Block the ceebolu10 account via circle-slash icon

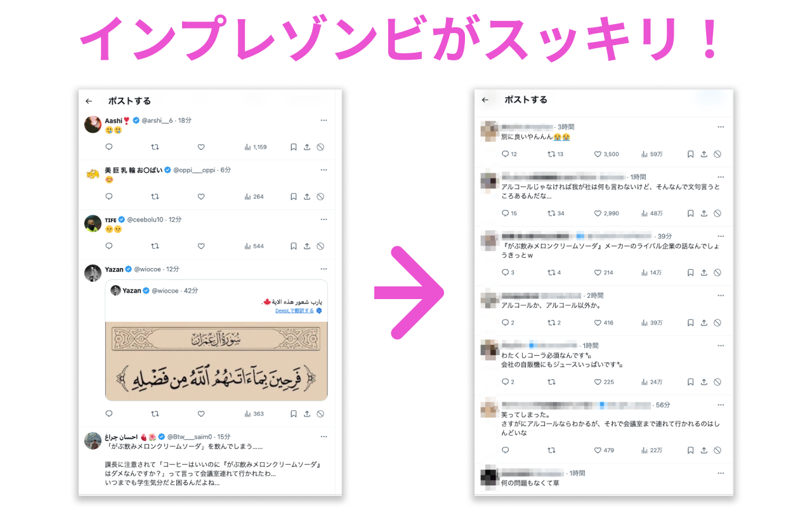pos(320,246)
